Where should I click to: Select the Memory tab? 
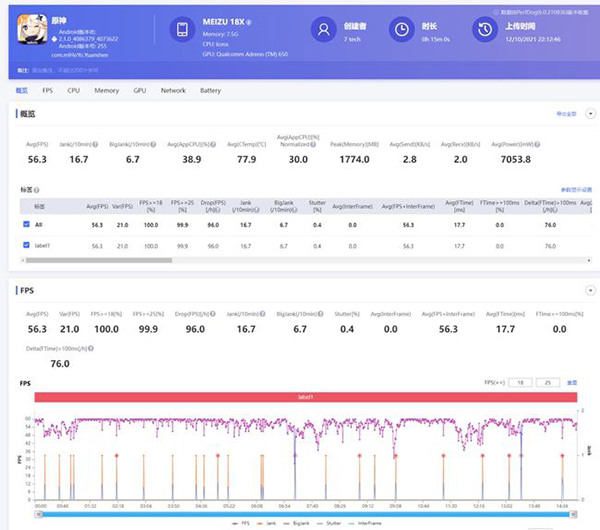[106, 90]
